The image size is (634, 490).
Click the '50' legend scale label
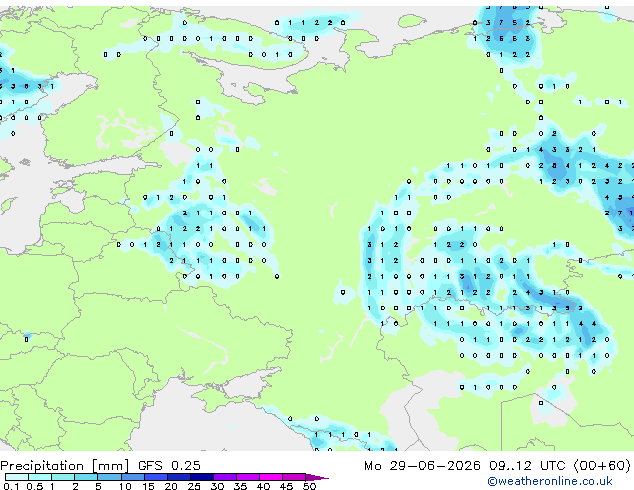click(309, 486)
